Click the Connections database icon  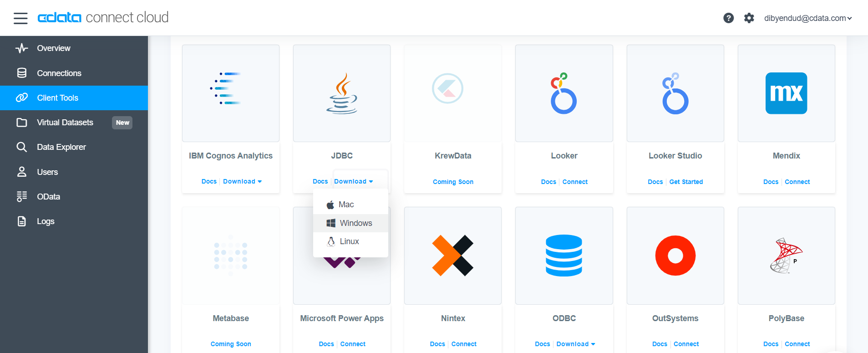22,73
